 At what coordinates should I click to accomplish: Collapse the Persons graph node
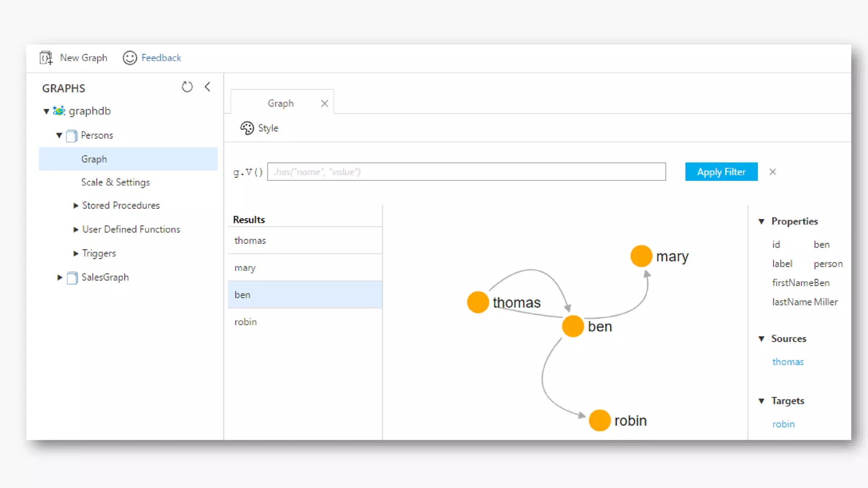[59, 136]
